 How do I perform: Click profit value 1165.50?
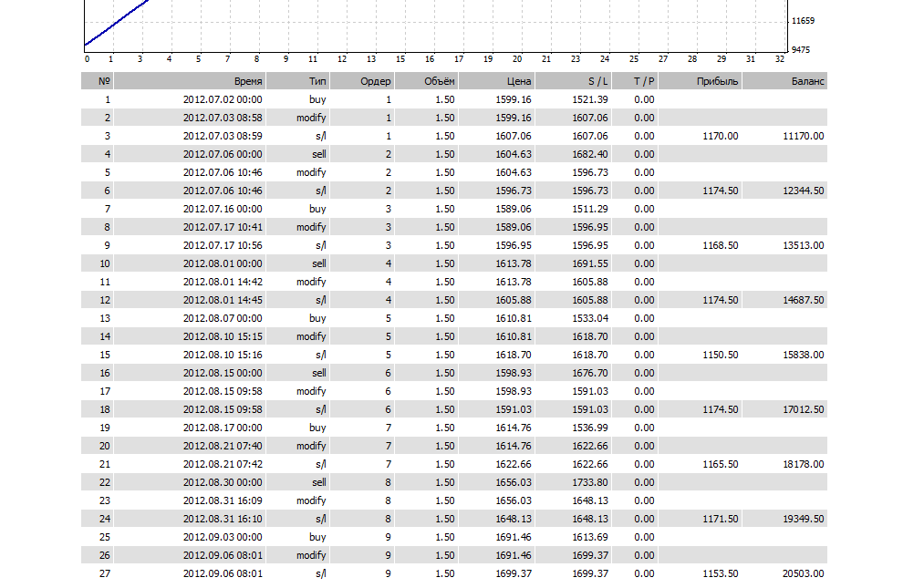[x=720, y=465]
